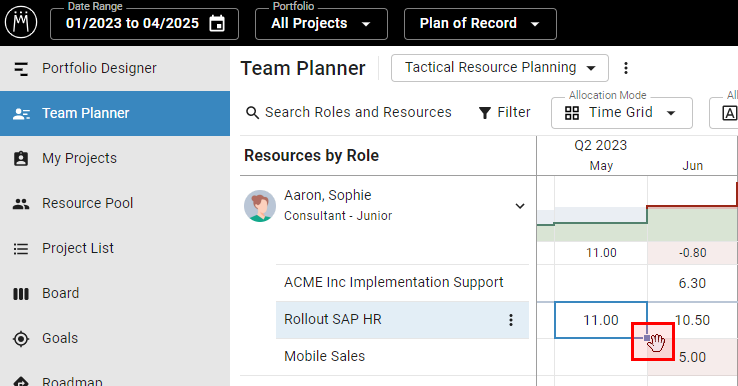Collapse the Aaron, Sophie resource row chevron
The image size is (738, 386).
pyautogui.click(x=520, y=206)
